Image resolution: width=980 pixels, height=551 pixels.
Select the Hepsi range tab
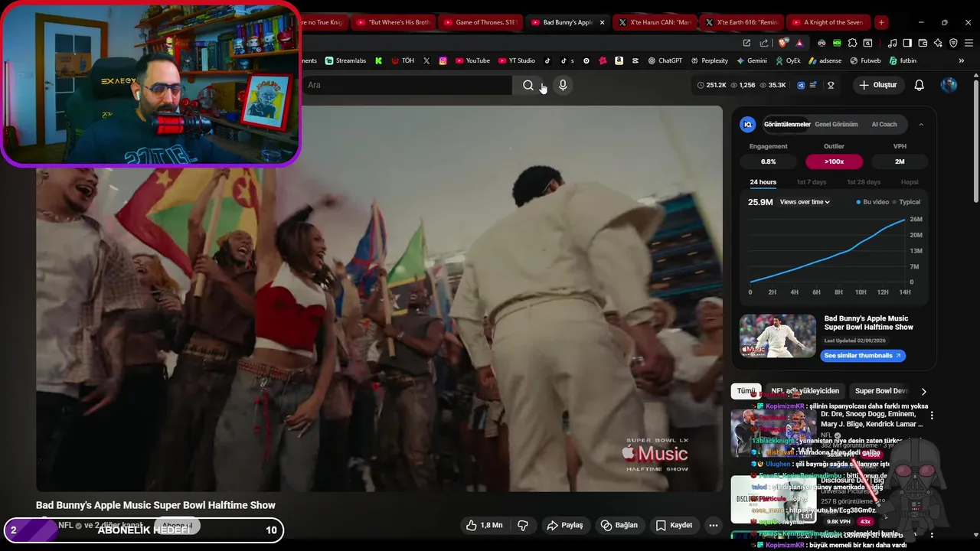pyautogui.click(x=910, y=182)
